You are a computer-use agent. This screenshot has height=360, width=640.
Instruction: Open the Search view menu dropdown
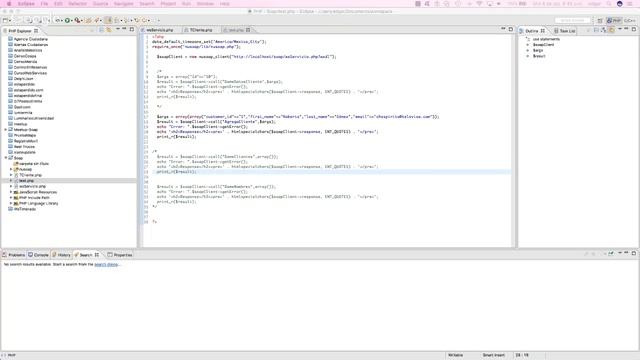[620, 253]
